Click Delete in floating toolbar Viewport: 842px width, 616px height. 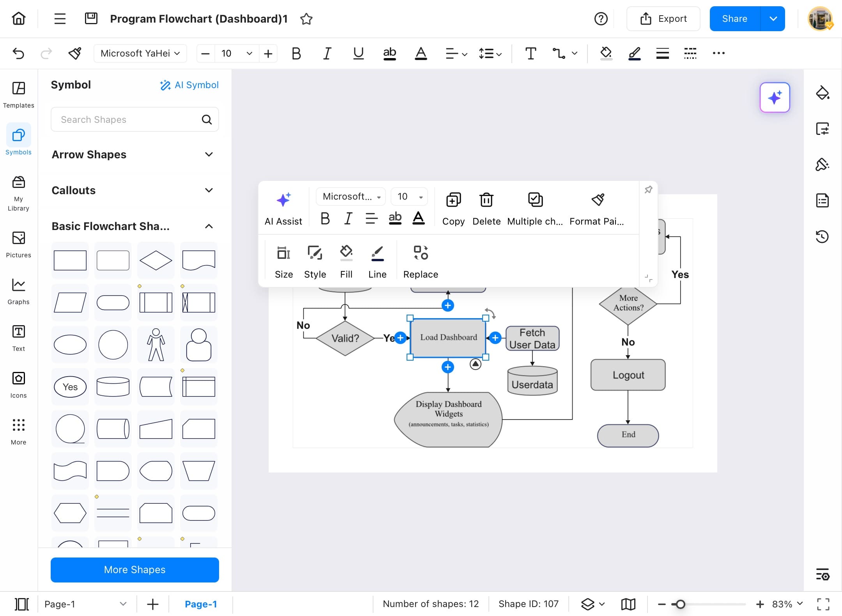pyautogui.click(x=486, y=200)
